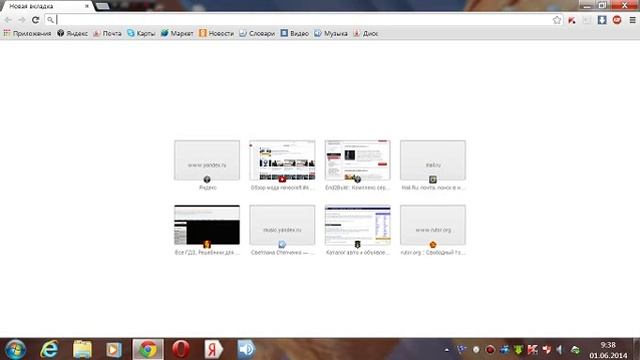Click the Show desktop strip
Viewport: 640px width, 360px height.
[x=637, y=349]
